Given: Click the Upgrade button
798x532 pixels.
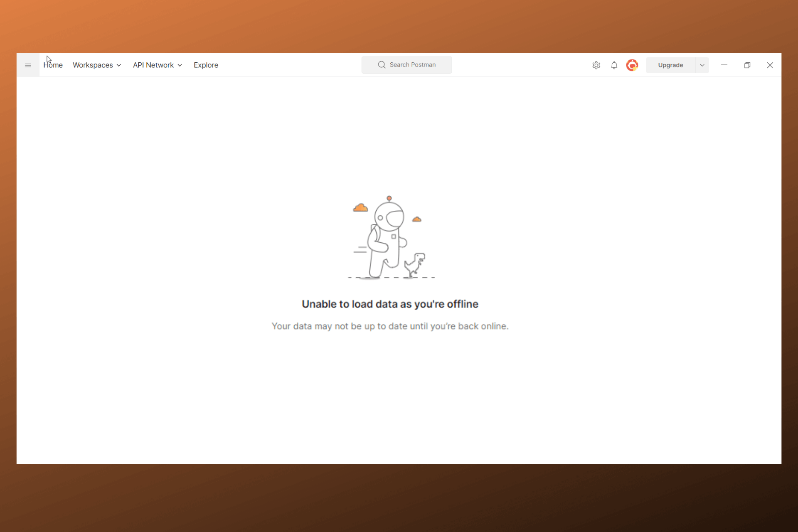Looking at the screenshot, I should coord(670,65).
